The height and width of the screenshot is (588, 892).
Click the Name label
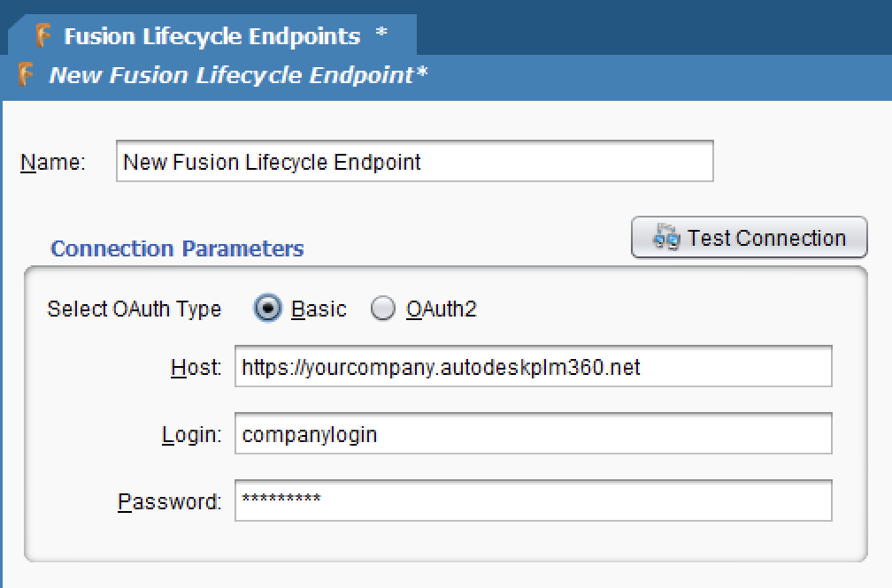(x=51, y=161)
